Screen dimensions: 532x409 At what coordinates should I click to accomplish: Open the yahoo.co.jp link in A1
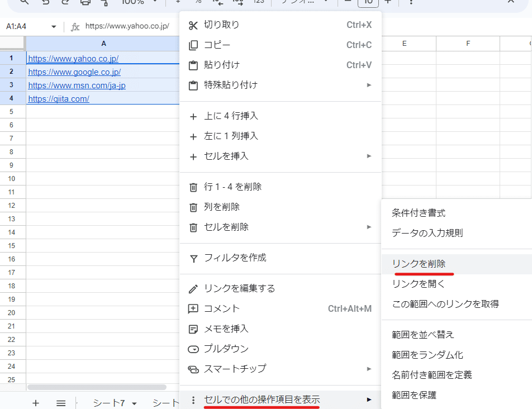click(73, 59)
